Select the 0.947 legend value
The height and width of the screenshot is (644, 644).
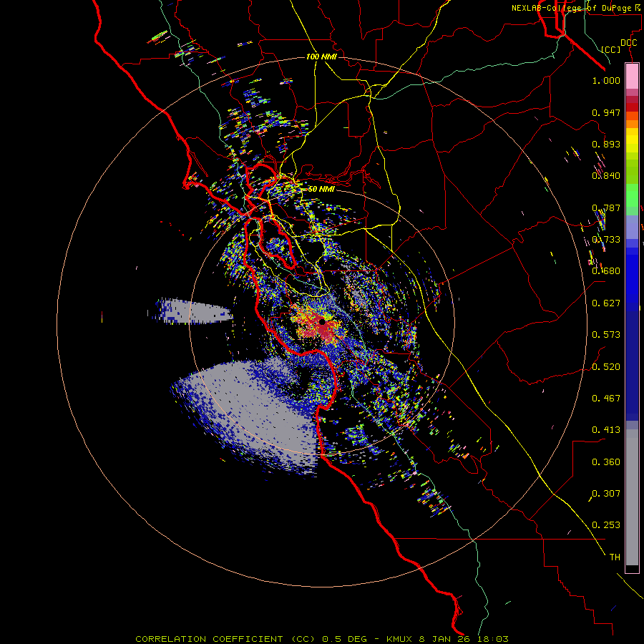tap(606, 112)
